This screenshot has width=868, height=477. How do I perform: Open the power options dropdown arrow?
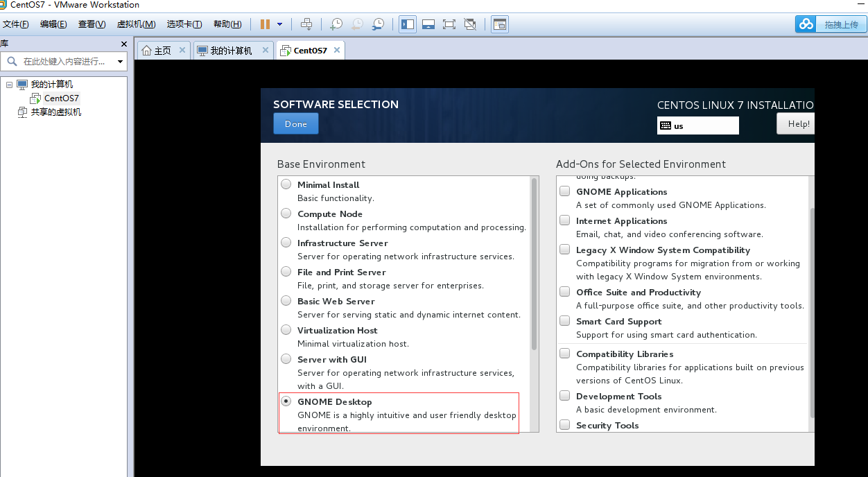tap(280, 24)
